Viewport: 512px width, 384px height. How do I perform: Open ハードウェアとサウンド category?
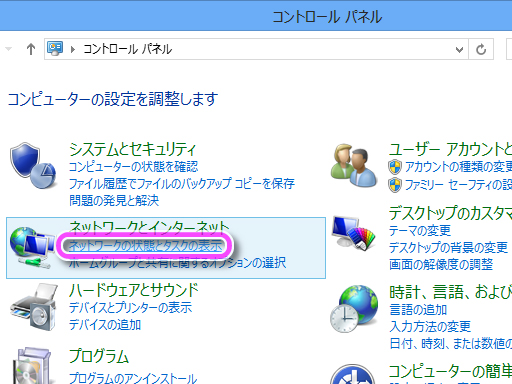[133, 290]
